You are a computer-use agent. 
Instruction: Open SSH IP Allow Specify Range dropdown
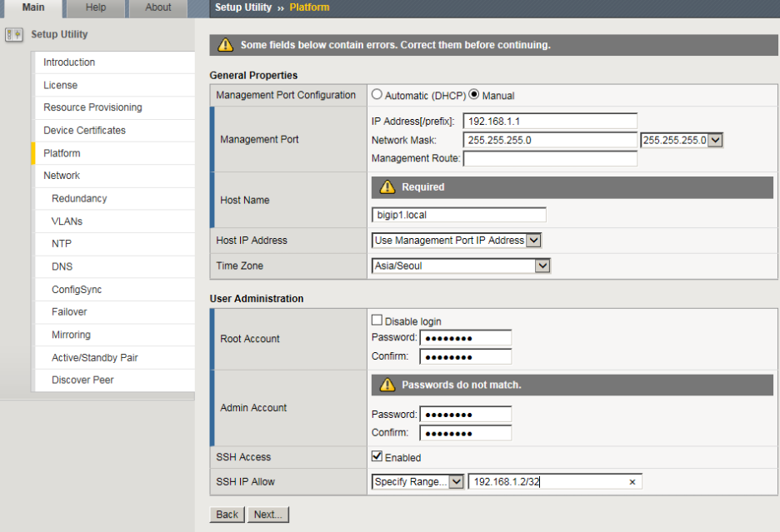[x=417, y=482]
